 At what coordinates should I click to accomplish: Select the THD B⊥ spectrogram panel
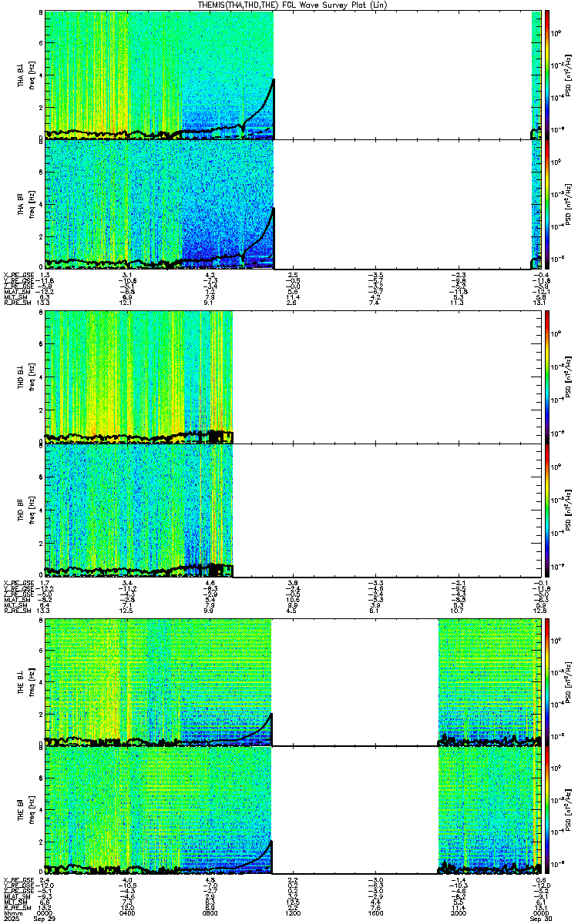pos(293,377)
